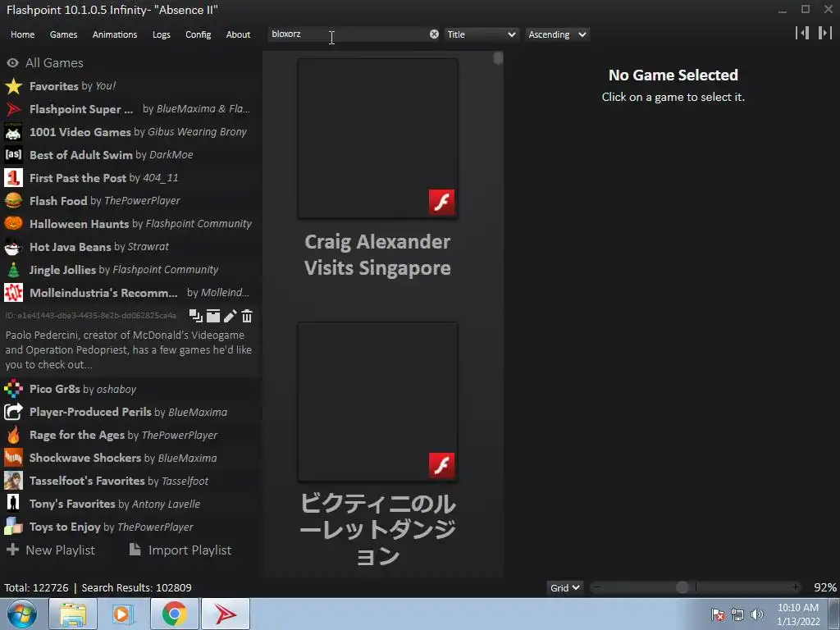Export the Molleindustria playlist via box icon
The height and width of the screenshot is (630, 840).
(x=213, y=316)
